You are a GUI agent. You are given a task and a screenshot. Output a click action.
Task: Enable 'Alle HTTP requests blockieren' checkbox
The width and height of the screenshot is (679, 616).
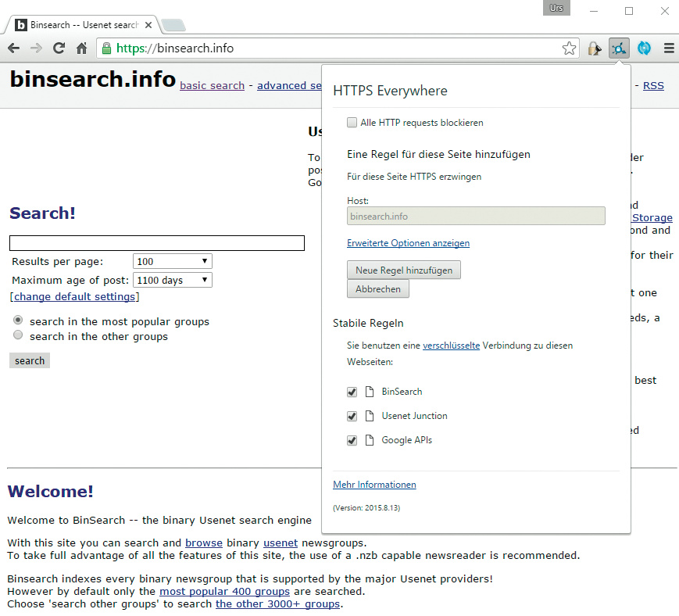tap(352, 123)
